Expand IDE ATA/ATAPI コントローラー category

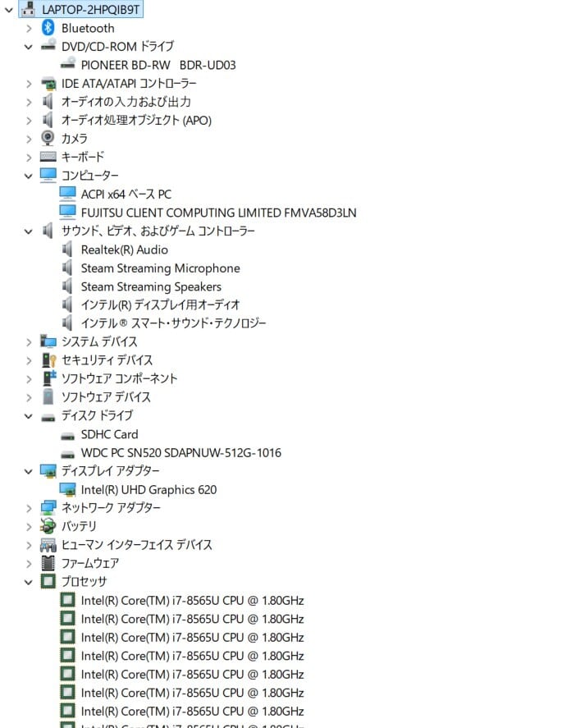pyautogui.click(x=29, y=84)
